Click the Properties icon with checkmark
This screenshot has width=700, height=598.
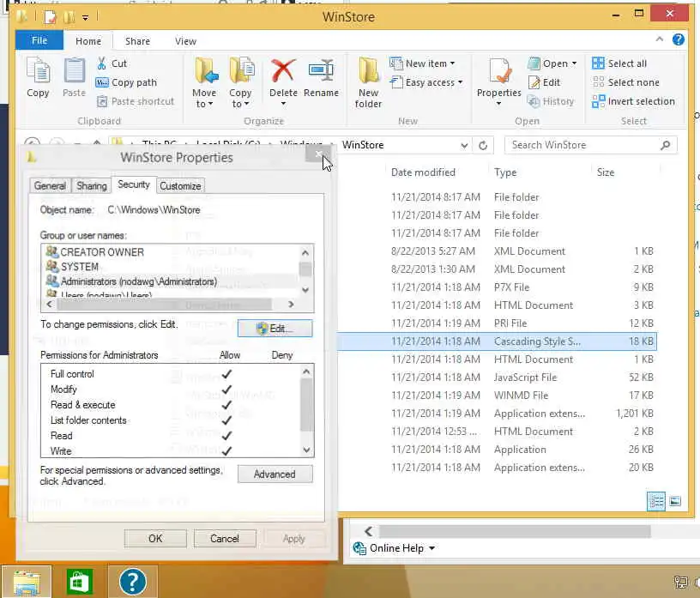point(498,71)
